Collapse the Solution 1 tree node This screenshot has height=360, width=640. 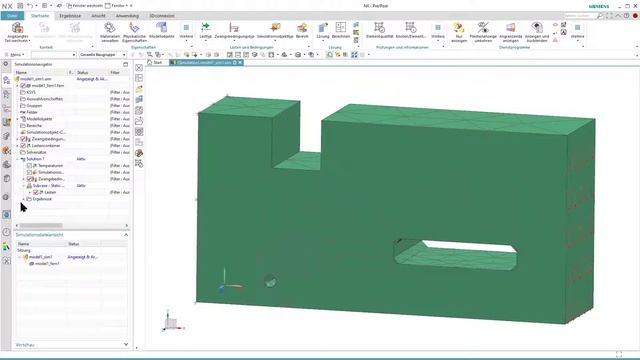click(18, 159)
